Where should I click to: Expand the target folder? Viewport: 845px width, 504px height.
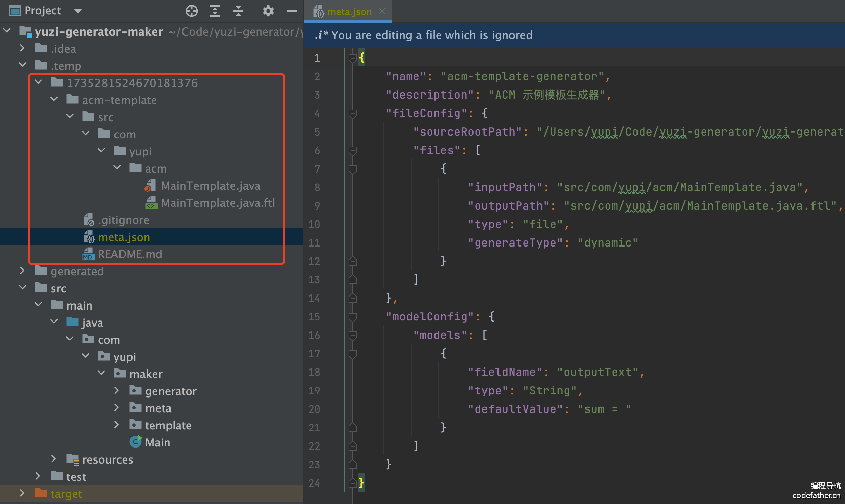click(22, 493)
